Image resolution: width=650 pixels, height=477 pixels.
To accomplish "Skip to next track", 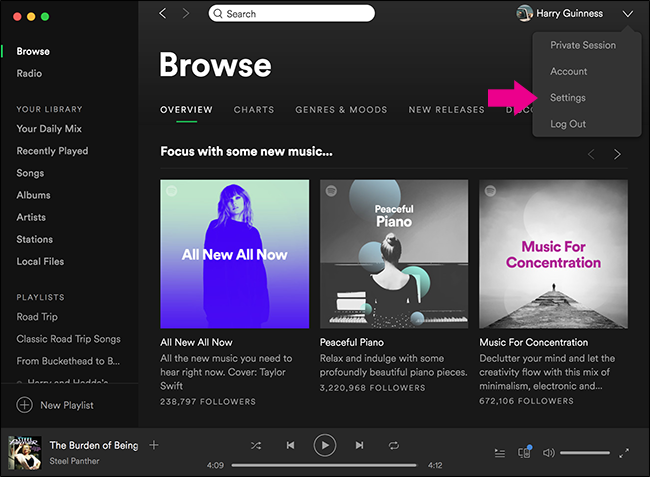I will 359,446.
